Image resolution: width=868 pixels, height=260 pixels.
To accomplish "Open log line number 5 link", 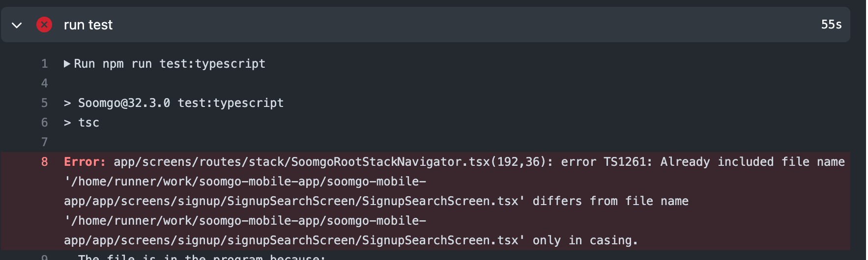I will 45,103.
